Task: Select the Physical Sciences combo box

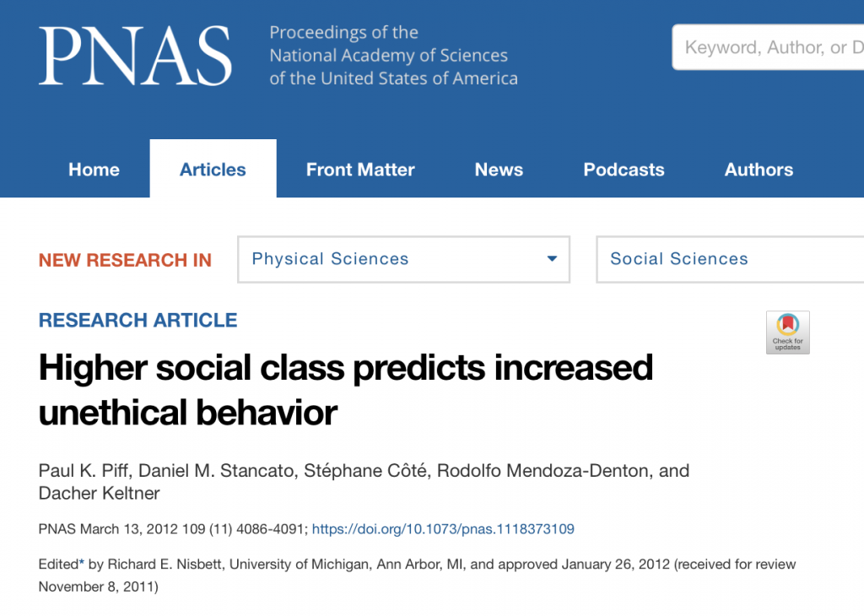Action: 403,260
